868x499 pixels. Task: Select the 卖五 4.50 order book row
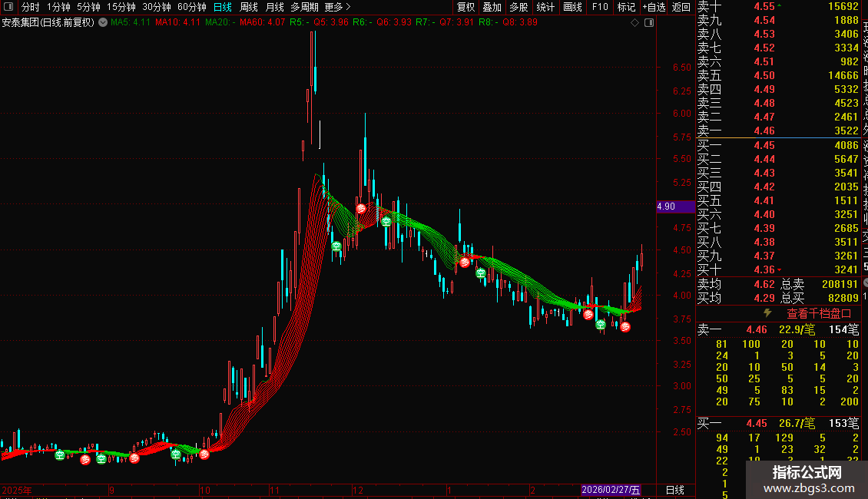pos(778,76)
